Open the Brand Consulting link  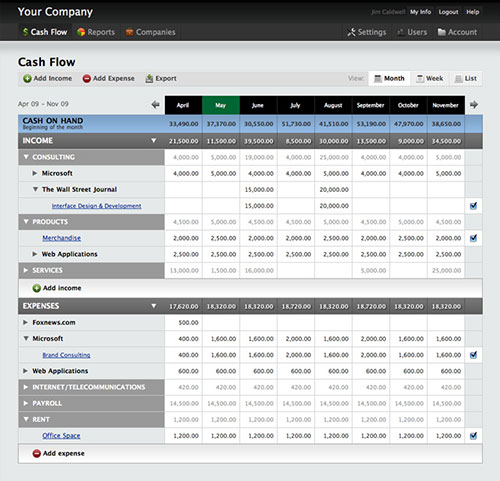coord(66,355)
